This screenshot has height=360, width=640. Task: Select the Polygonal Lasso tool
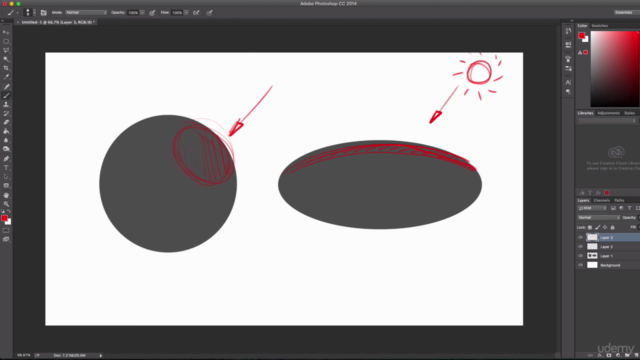pyautogui.click(x=6, y=50)
